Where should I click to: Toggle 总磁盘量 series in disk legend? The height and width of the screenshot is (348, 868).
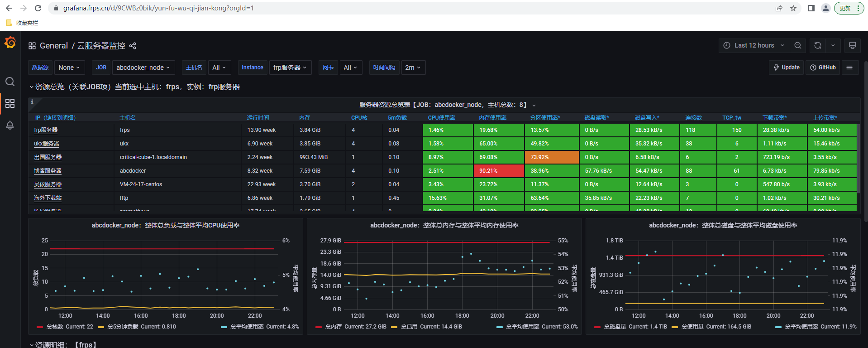(615, 327)
